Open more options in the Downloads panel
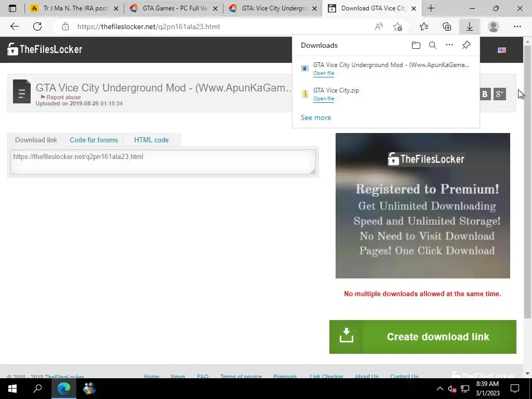Image resolution: width=532 pixels, height=399 pixels. tap(449, 45)
